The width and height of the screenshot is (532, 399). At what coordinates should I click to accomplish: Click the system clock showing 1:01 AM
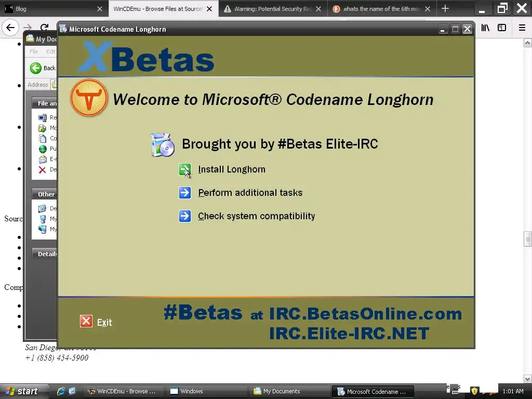(513, 391)
